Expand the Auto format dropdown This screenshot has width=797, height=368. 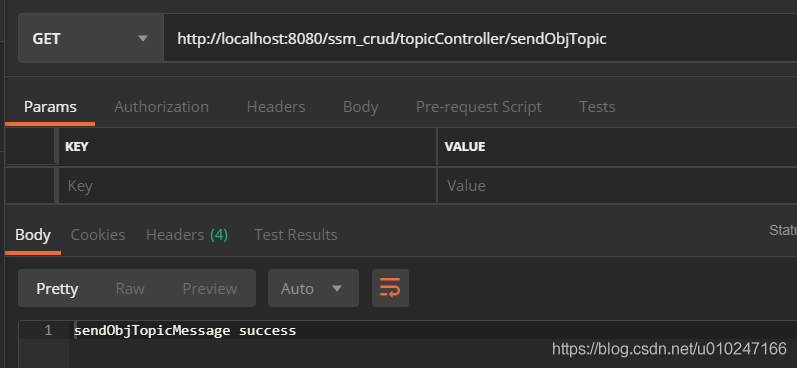[313, 288]
